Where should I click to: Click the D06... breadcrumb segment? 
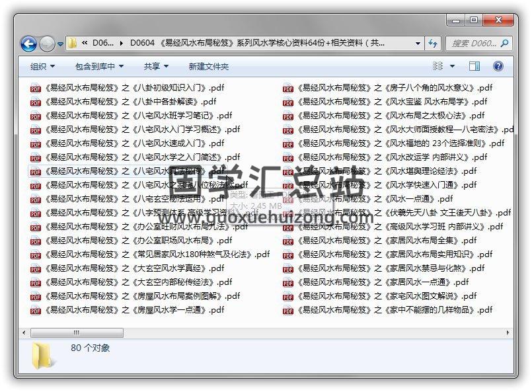[103, 43]
